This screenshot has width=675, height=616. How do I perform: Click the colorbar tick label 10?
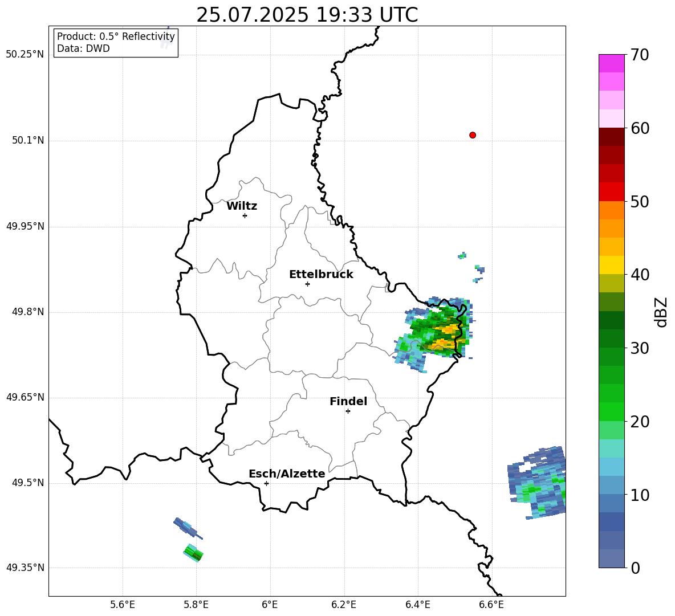(640, 495)
